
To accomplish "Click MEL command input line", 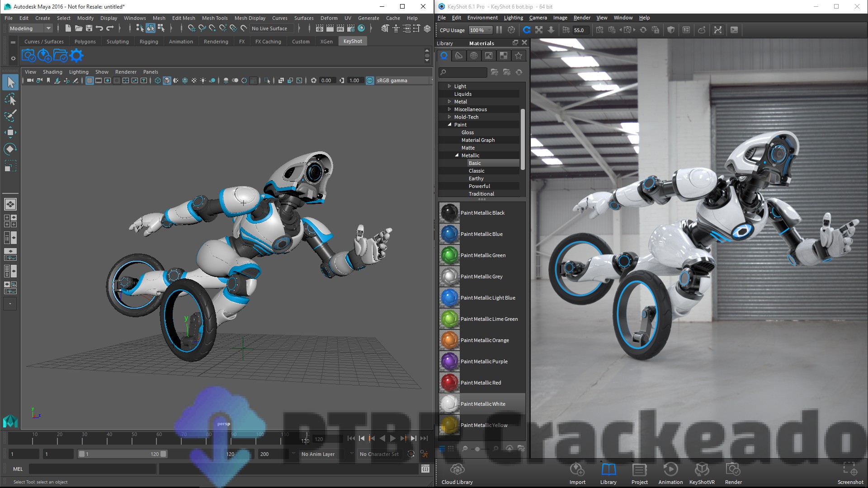I will [x=92, y=469].
